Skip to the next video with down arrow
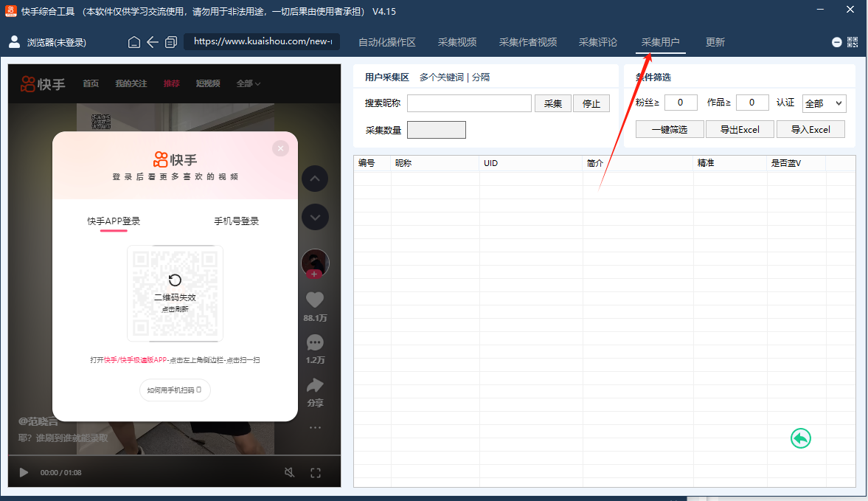868x501 pixels. click(315, 217)
